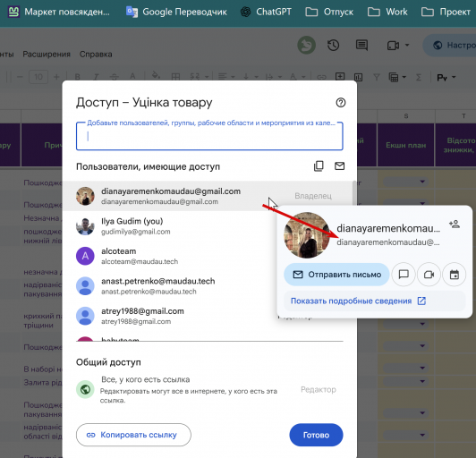Click Готово button
This screenshot has height=458, width=476.
(x=316, y=435)
